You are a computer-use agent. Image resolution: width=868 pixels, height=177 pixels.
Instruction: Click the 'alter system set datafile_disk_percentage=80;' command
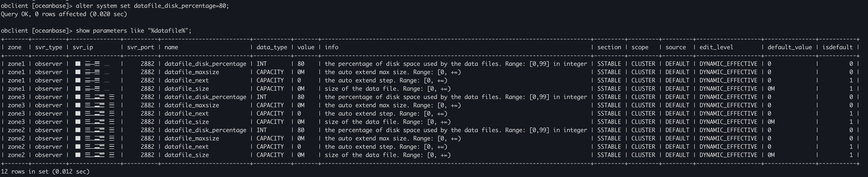[152, 6]
